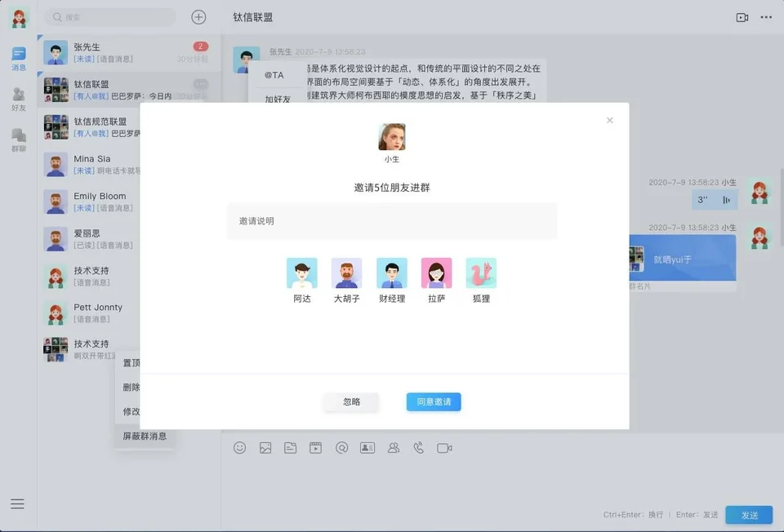Click the 邀请说明 invitation note field
Viewport: 784px width, 532px height.
[392, 221]
